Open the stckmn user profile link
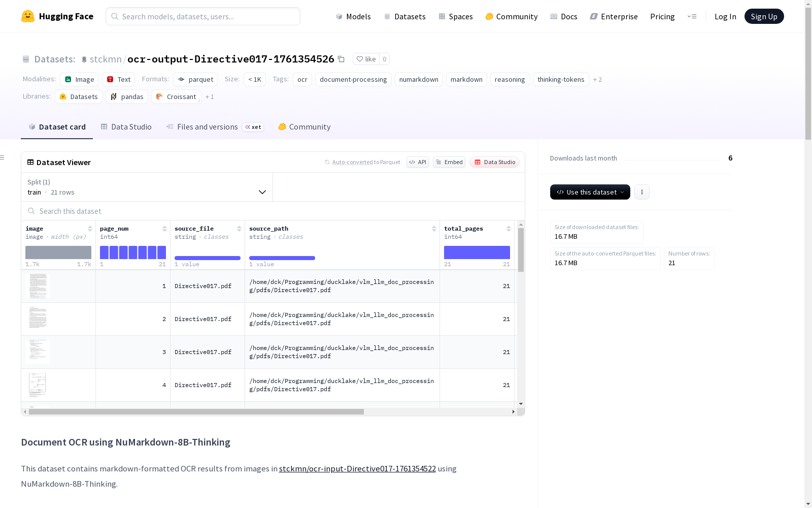Screen dimensions: 812x508 [x=106, y=59]
